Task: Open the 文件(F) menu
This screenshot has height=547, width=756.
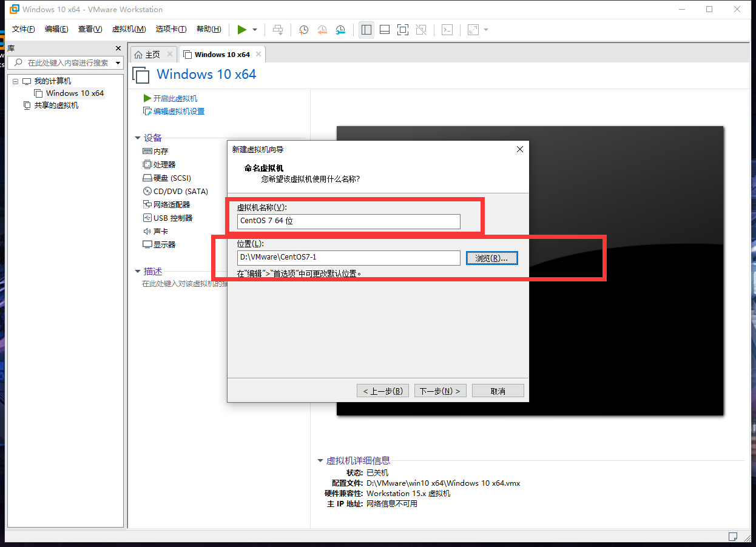Action: (x=24, y=29)
